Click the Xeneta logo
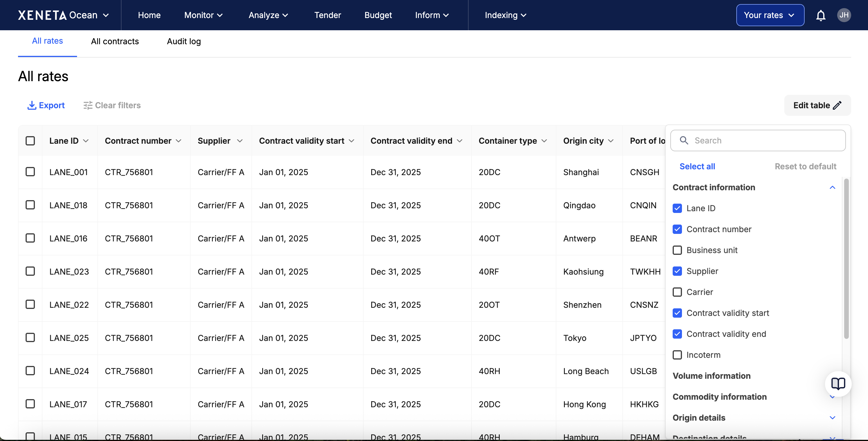The width and height of the screenshot is (868, 441). pos(42,15)
